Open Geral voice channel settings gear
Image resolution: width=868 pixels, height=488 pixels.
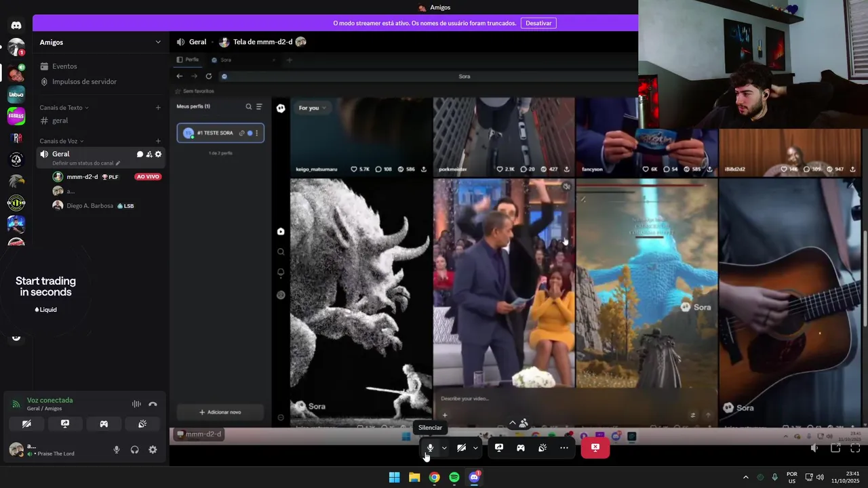(159, 155)
